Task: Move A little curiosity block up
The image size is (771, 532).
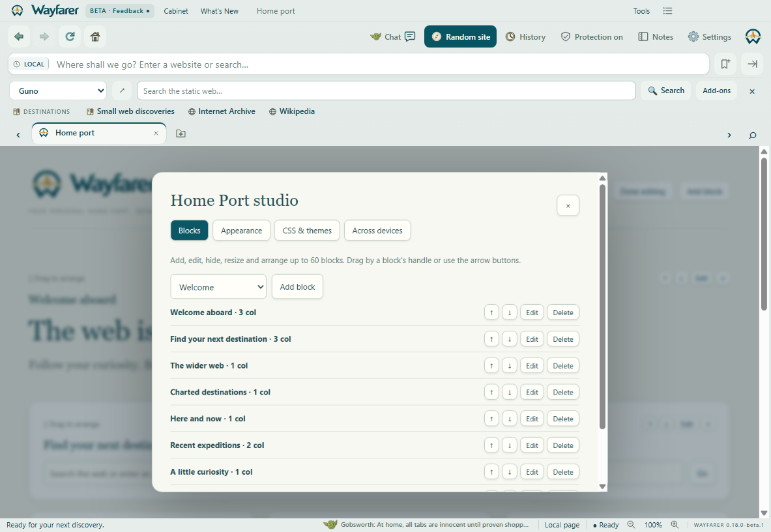Action: [x=491, y=471]
